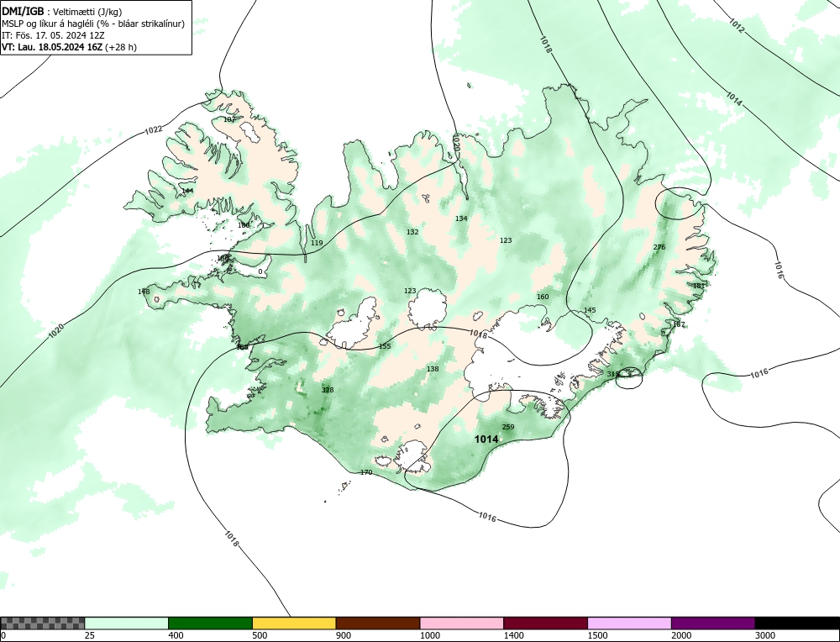Click the map value 148

(144, 292)
